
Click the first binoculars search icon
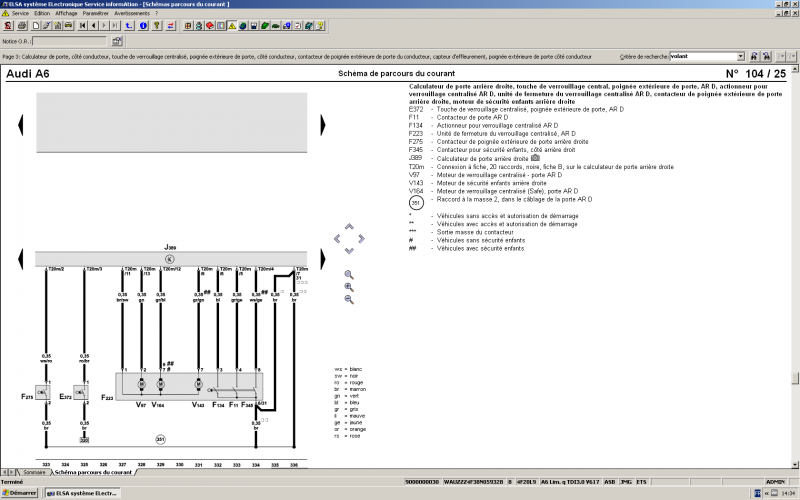754,56
